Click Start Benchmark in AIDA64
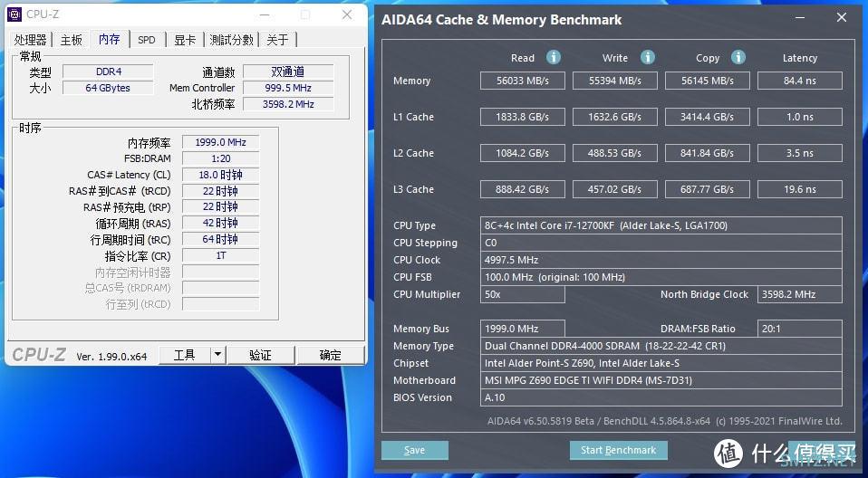868x478 pixels. click(618, 450)
